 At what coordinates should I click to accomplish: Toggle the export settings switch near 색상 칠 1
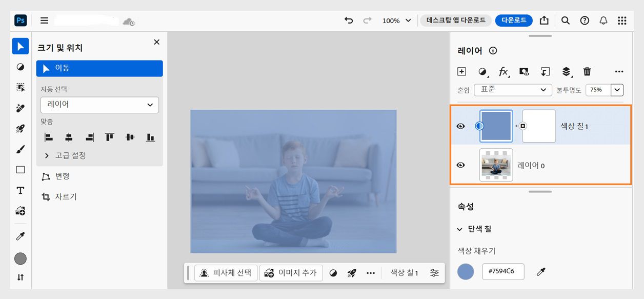point(434,273)
